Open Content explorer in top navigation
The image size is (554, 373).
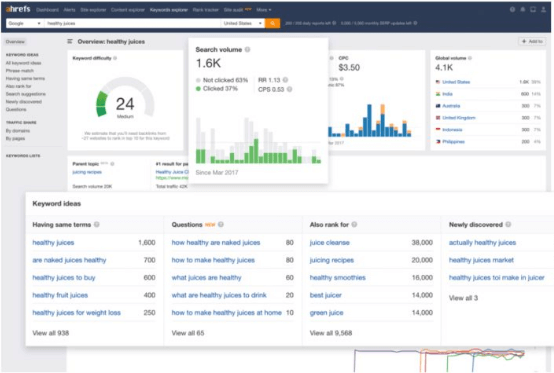128,10
